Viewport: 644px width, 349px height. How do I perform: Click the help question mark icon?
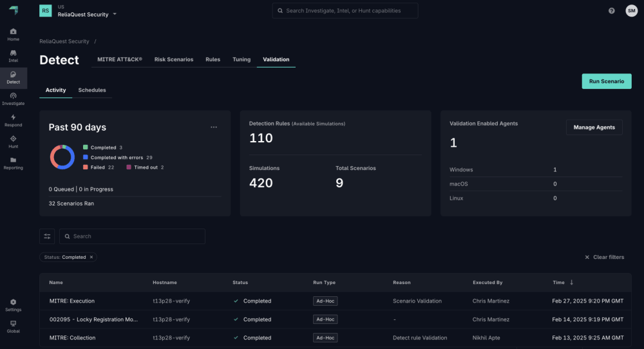coord(611,11)
